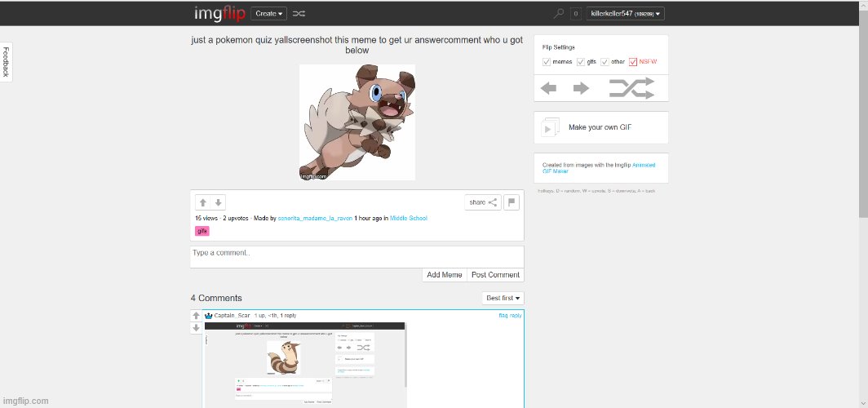
Task: Open the Best first sort dropdown
Action: coord(503,298)
